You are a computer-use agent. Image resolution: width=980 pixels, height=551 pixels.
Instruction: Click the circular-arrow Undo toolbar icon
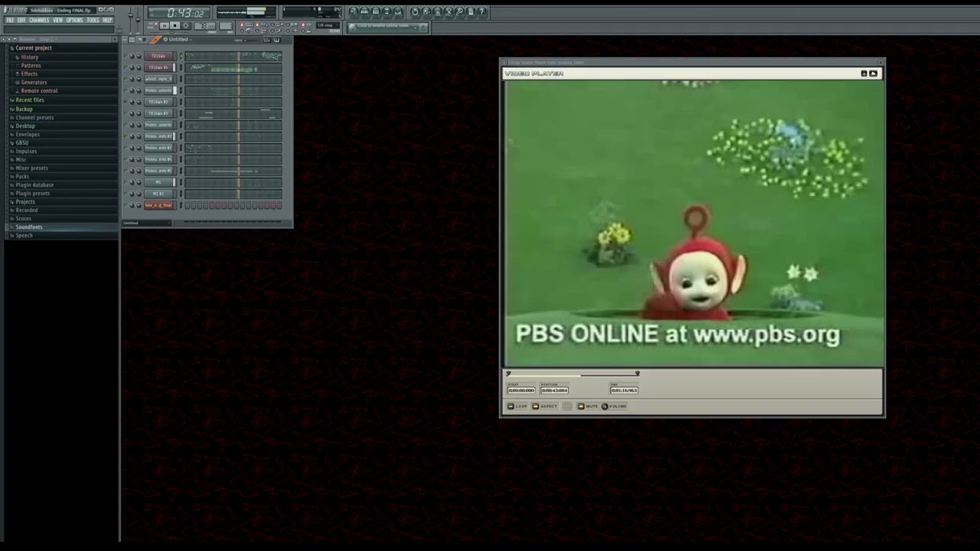(x=415, y=11)
